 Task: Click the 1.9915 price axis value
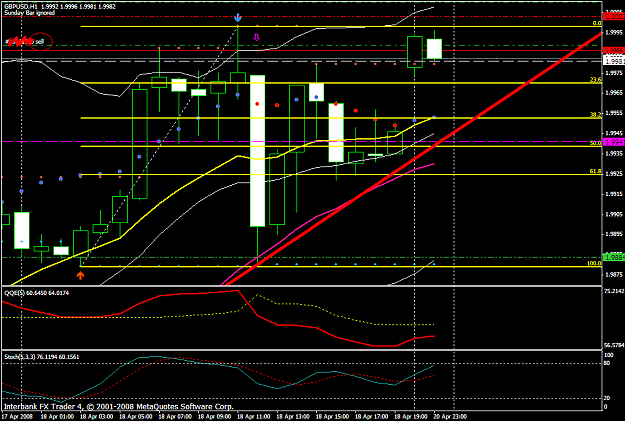click(x=614, y=194)
